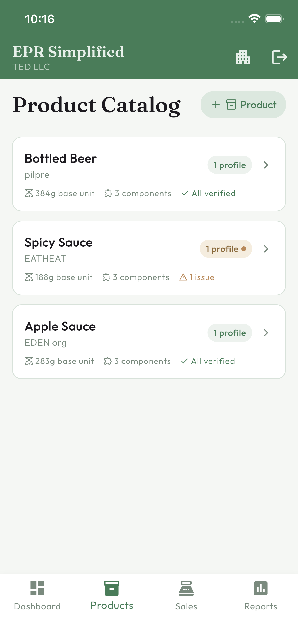Add a new Product button
Viewport: 298px width, 644px height.
point(243,105)
